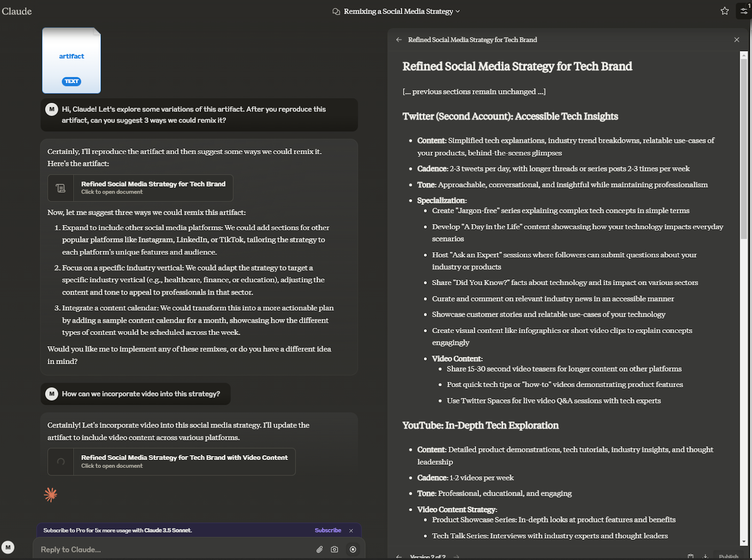The image size is (752, 560).
Task: Dismiss the Subscribe to Pro banner
Action: tap(351, 530)
